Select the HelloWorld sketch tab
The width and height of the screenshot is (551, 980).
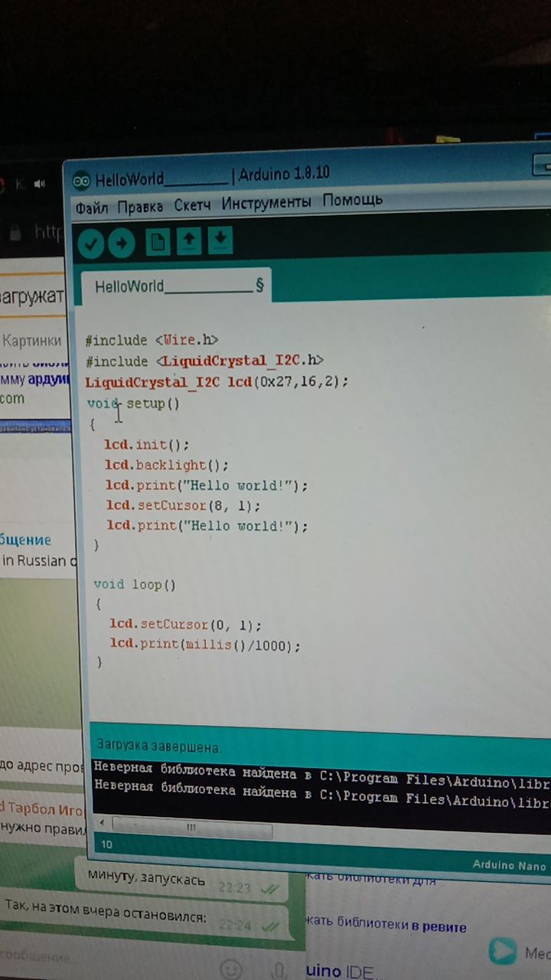tap(178, 286)
